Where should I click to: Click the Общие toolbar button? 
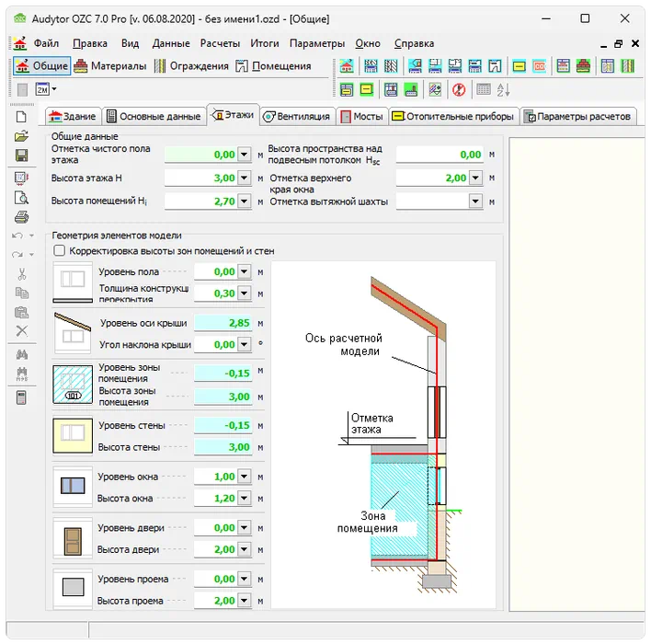point(42,66)
